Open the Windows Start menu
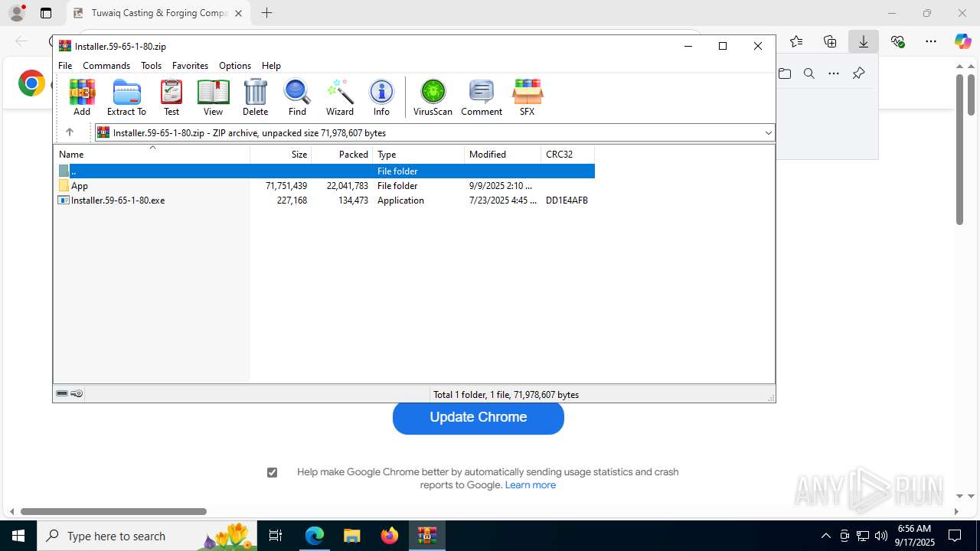Image resolution: width=980 pixels, height=551 pixels. (18, 536)
